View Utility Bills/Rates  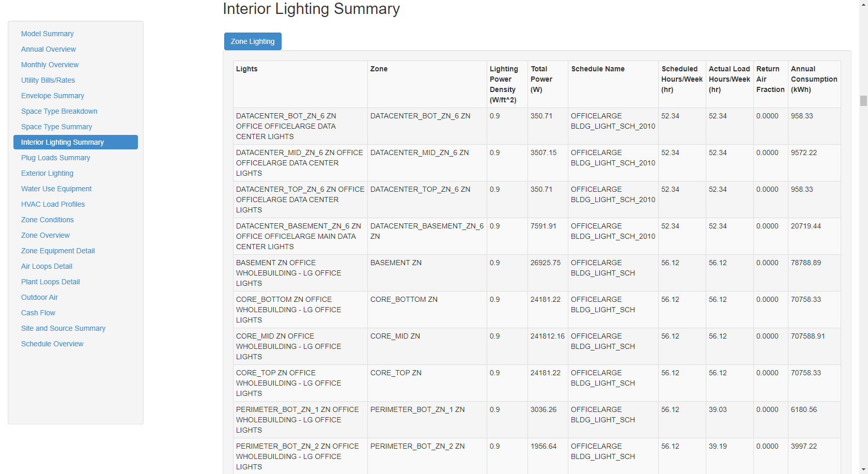pyautogui.click(x=48, y=80)
